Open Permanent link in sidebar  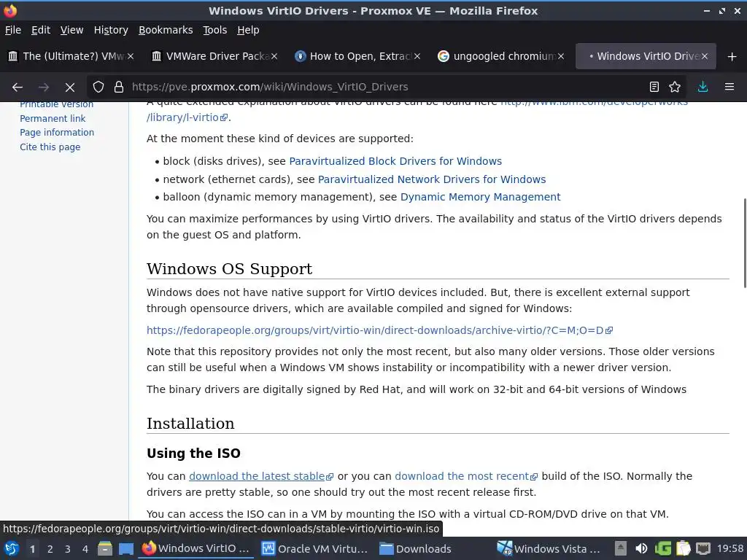(53, 119)
